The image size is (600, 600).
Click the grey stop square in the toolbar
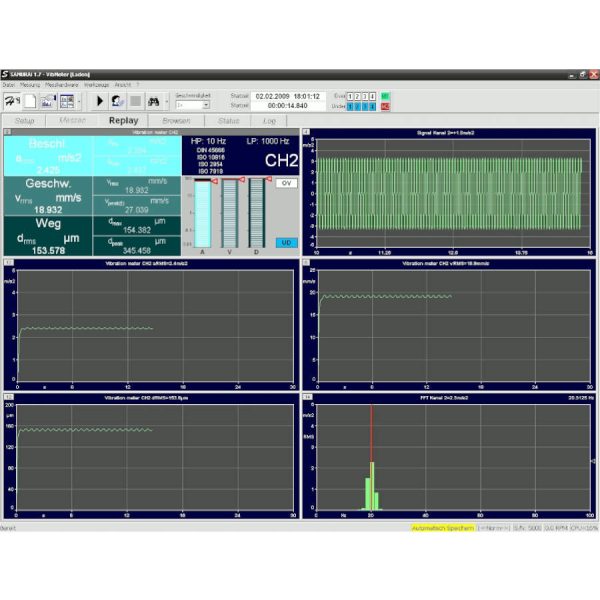point(135,101)
